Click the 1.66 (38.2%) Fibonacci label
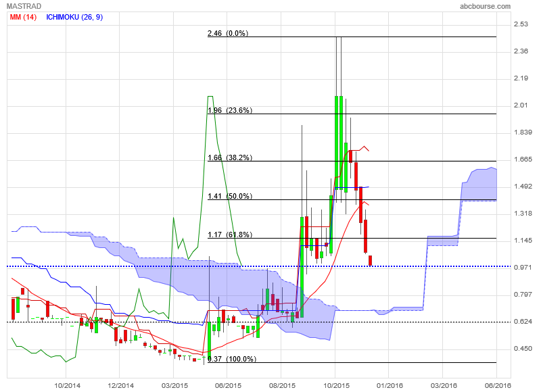Screen dimensions: 541x392 [x=230, y=157]
